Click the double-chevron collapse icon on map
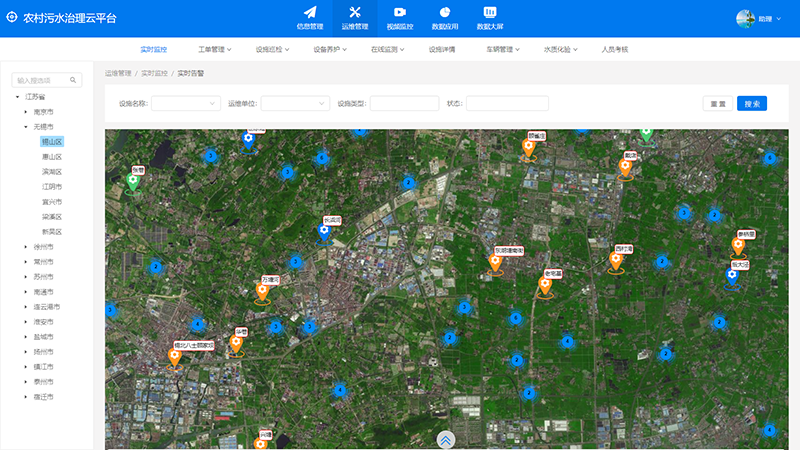This screenshot has height=450, width=800. click(x=446, y=439)
